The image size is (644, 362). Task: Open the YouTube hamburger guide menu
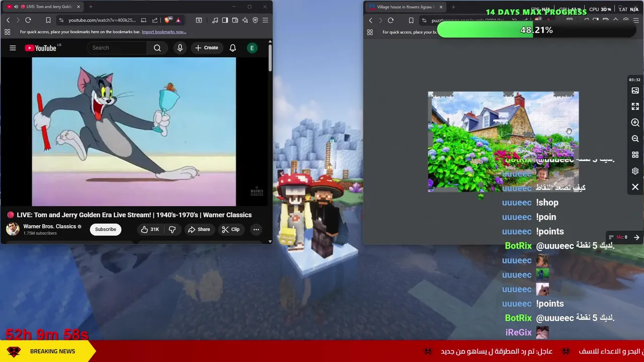tap(13, 48)
